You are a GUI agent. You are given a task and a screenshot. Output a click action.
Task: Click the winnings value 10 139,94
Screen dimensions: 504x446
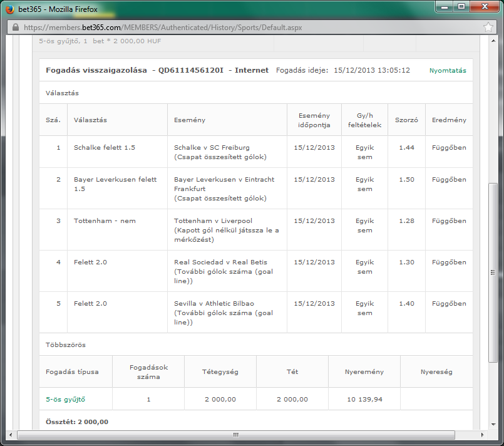click(x=365, y=400)
